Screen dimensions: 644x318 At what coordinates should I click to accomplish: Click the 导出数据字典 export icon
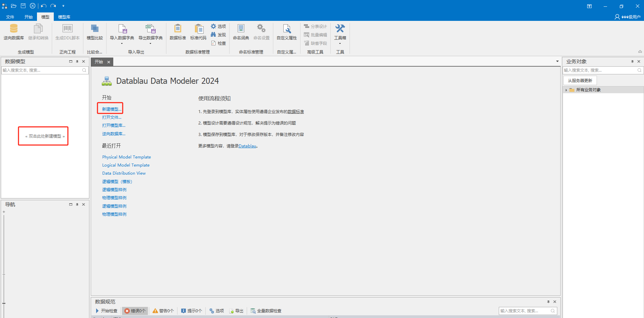(151, 29)
